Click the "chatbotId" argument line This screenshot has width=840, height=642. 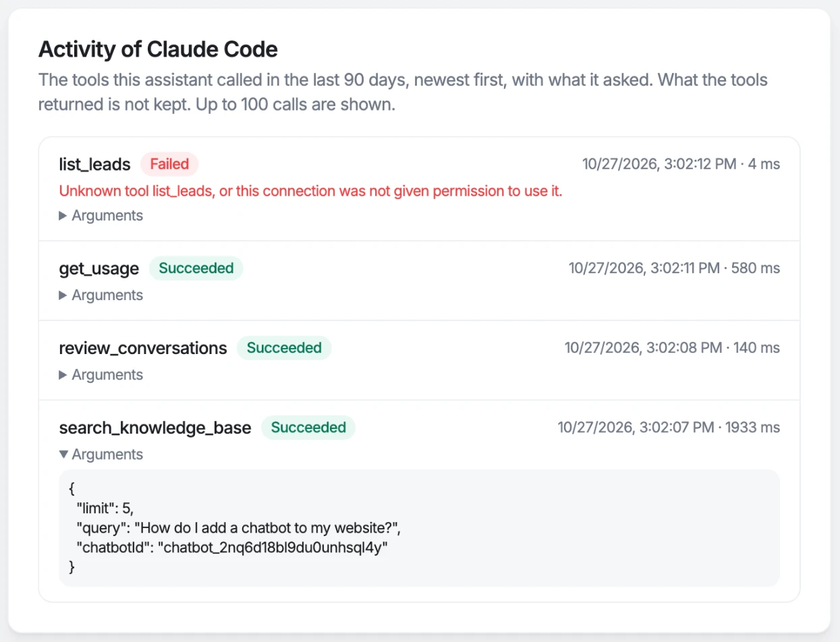(x=232, y=547)
